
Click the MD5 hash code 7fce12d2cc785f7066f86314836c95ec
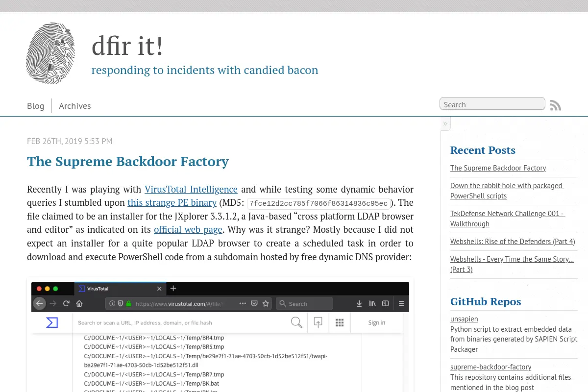point(318,204)
